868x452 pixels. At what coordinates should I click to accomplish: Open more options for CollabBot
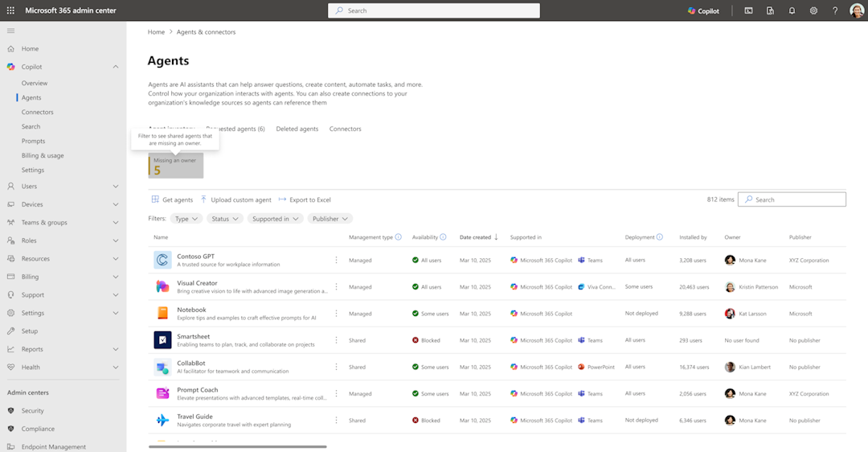pos(336,367)
